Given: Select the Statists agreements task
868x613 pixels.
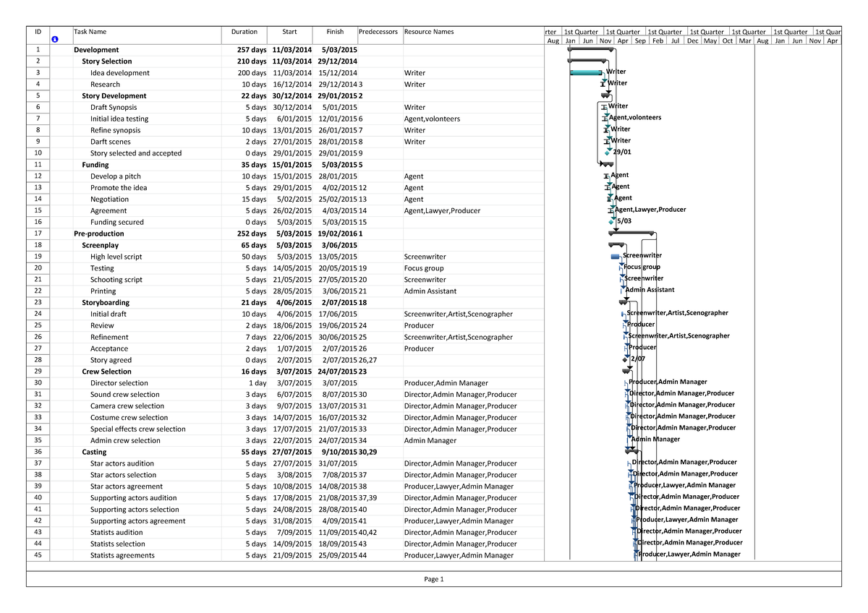Looking at the screenshot, I should (x=122, y=556).
